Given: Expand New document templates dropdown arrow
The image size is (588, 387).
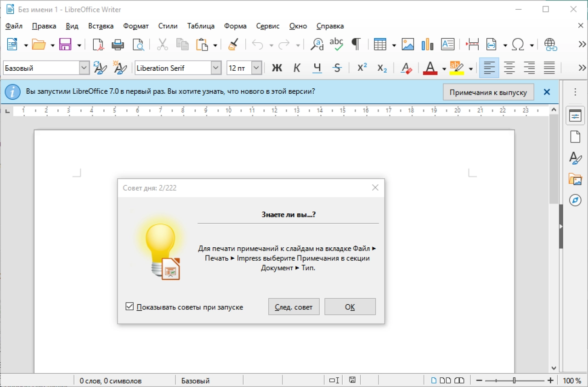Looking at the screenshot, I should tap(26, 45).
